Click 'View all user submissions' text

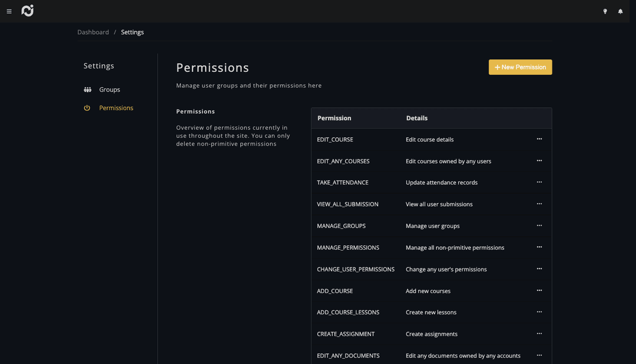click(439, 204)
